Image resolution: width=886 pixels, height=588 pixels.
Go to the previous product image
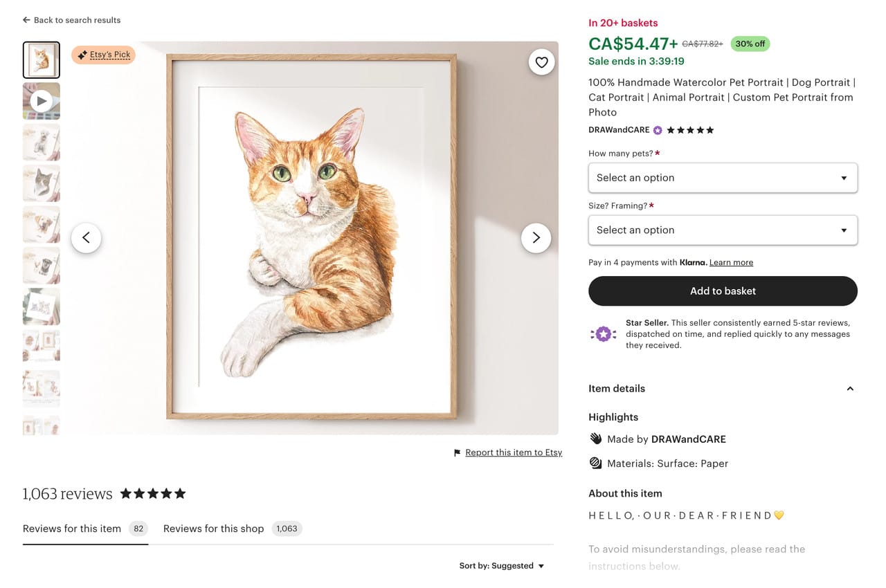click(86, 237)
